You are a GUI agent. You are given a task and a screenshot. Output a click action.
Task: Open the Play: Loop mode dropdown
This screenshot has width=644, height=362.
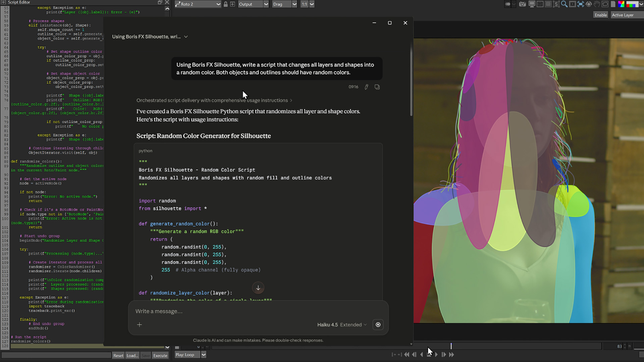(x=190, y=355)
